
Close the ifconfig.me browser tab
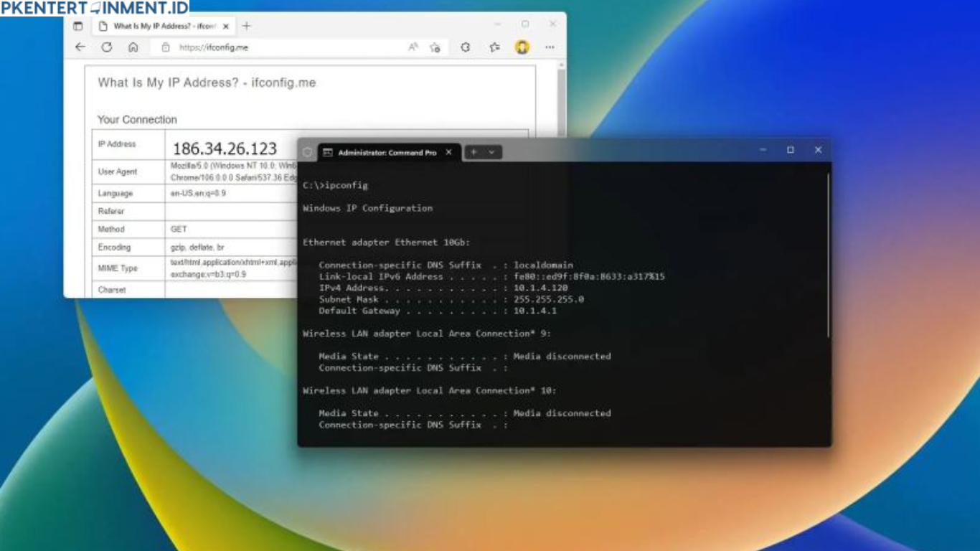pos(225,26)
